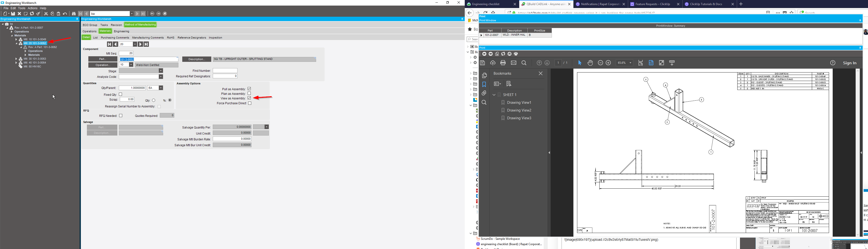
Task: Expand the Mtl: 30 101-3-0053 tree node
Action: 16,59
